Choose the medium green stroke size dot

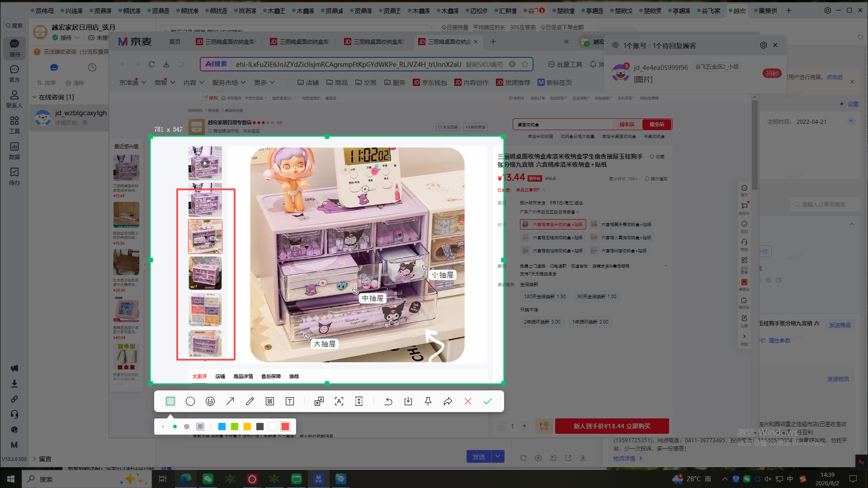click(175, 427)
